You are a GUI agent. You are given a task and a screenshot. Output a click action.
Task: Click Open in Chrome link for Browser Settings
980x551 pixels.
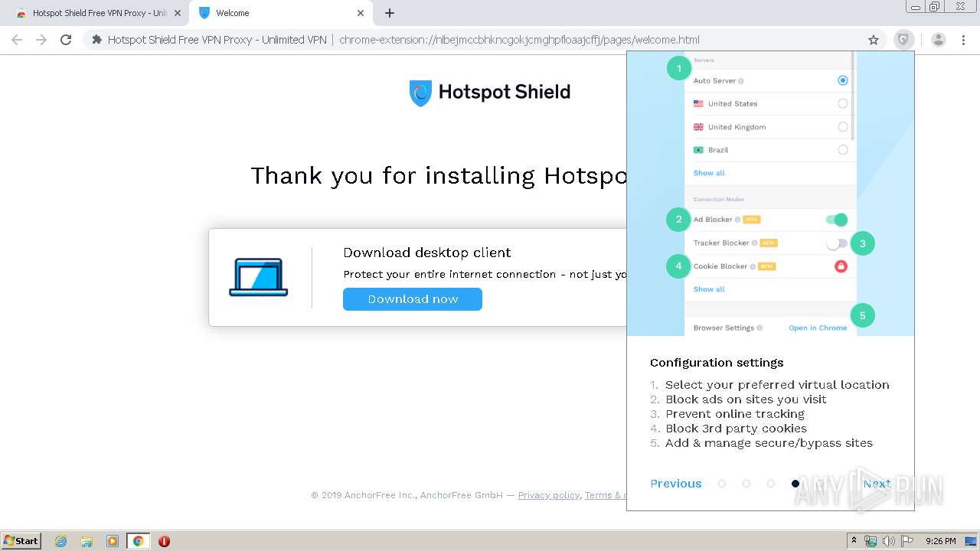pos(818,328)
